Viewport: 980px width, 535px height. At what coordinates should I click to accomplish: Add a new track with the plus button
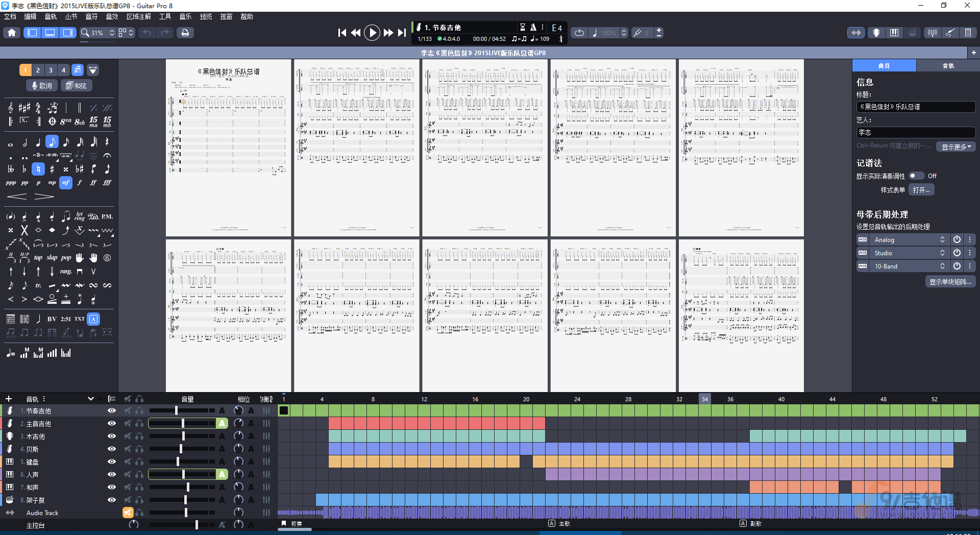[x=9, y=399]
